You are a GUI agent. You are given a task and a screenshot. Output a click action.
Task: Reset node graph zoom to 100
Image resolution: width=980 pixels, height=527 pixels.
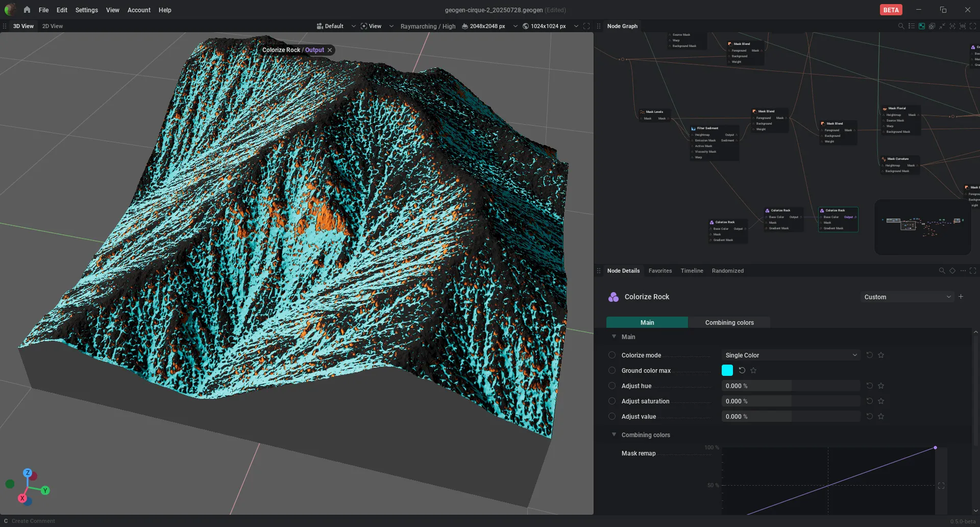click(x=963, y=26)
